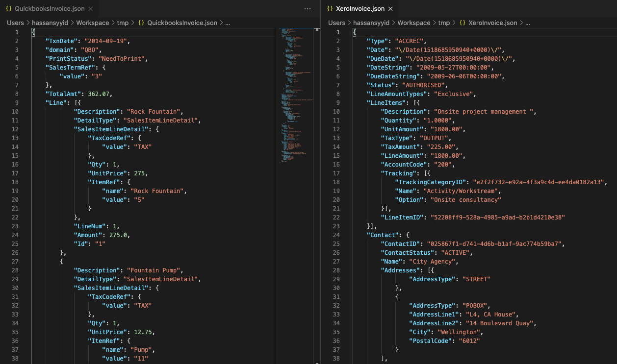This screenshot has height=364, width=617.
Task: Click the UnitPrice value 12.75
Action: (x=143, y=332)
